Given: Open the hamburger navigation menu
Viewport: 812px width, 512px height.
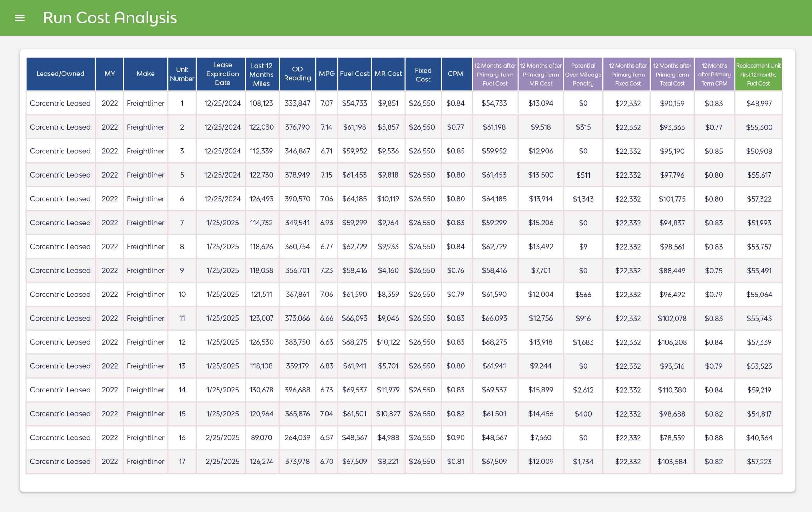Looking at the screenshot, I should pyautogui.click(x=20, y=18).
